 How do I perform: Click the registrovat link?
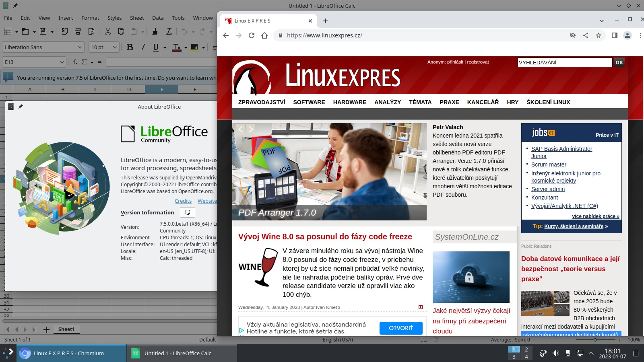[478, 62]
